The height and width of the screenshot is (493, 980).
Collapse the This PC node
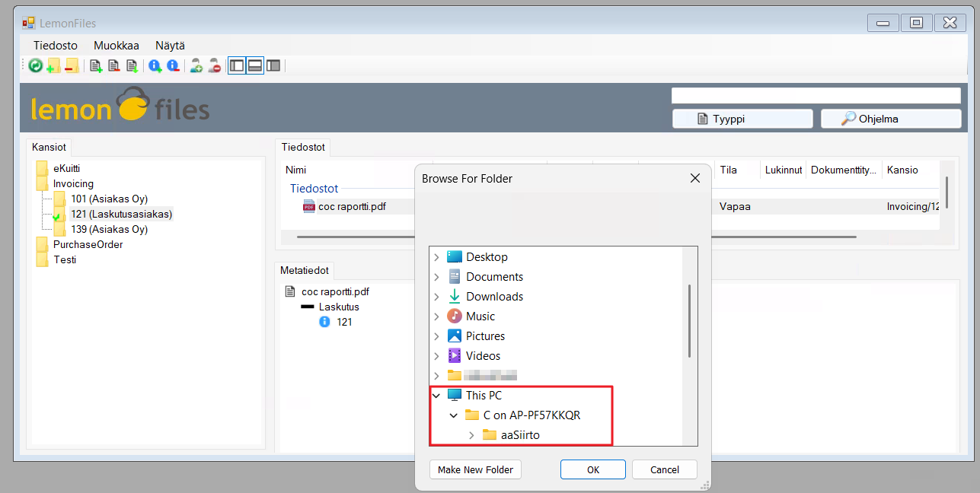[x=436, y=396]
